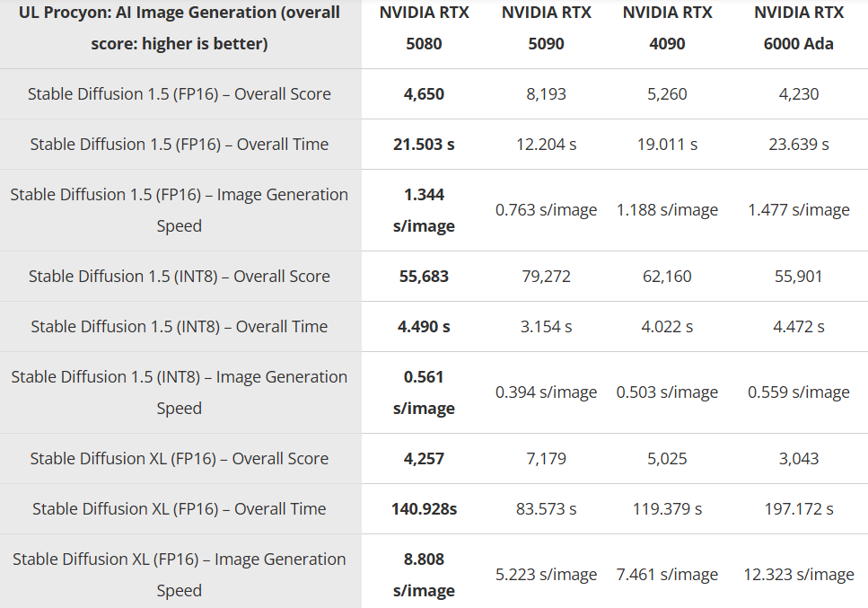This screenshot has height=608, width=868.
Task: Click the 19.011 s time cell
Action: click(x=667, y=145)
